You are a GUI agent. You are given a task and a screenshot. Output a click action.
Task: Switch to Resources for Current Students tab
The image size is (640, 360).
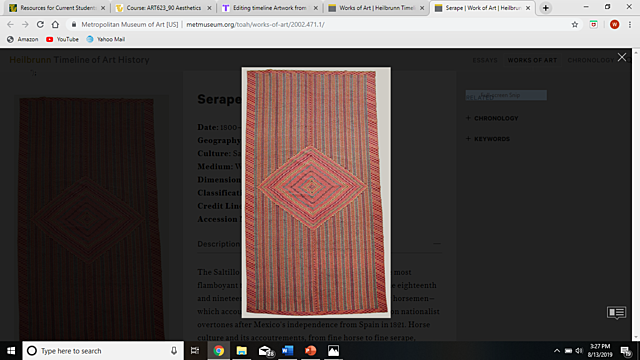point(57,8)
